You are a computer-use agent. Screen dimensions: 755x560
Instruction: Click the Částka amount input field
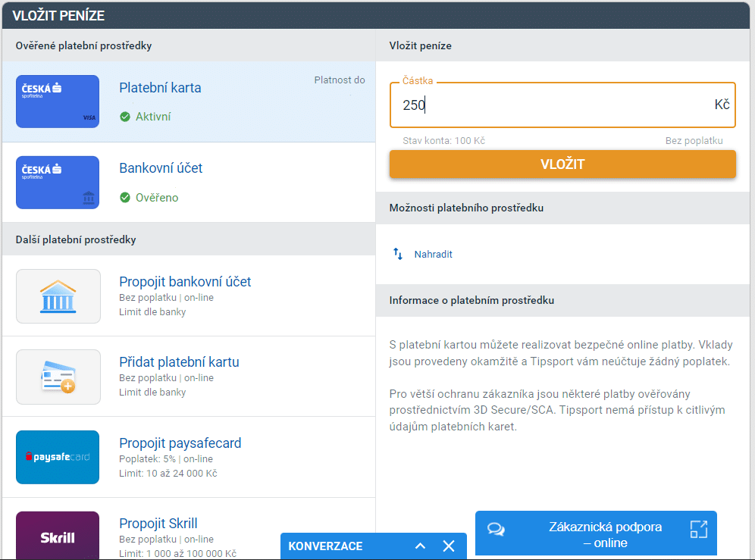point(553,105)
